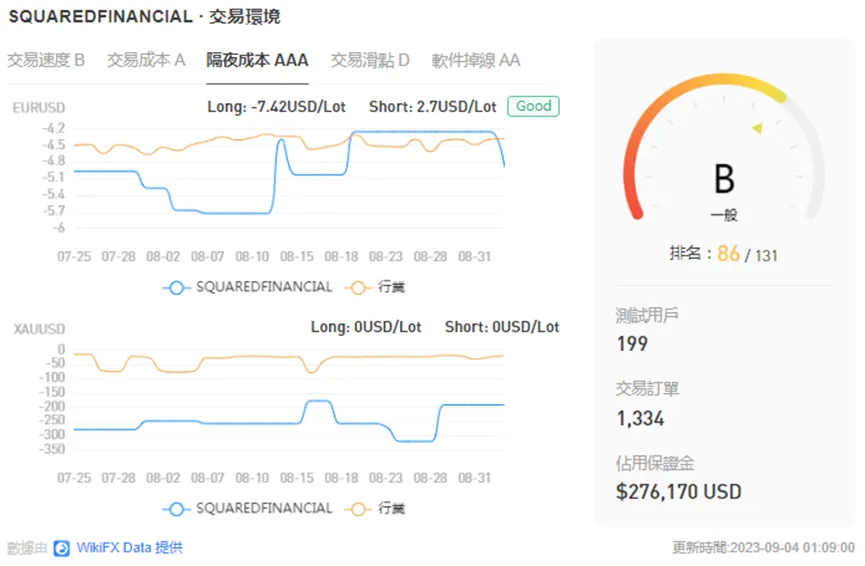Screen dimensions: 865x566
Task: Open the 交易成本 A tab
Action: click(x=146, y=60)
